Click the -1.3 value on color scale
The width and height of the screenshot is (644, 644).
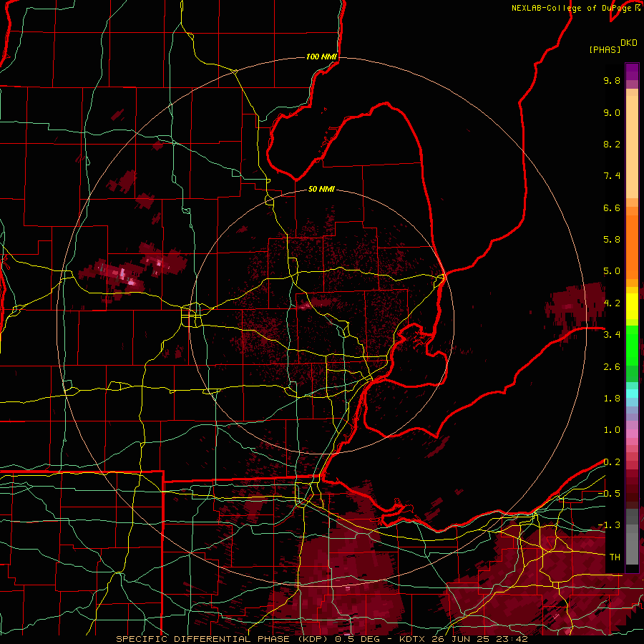609,525
